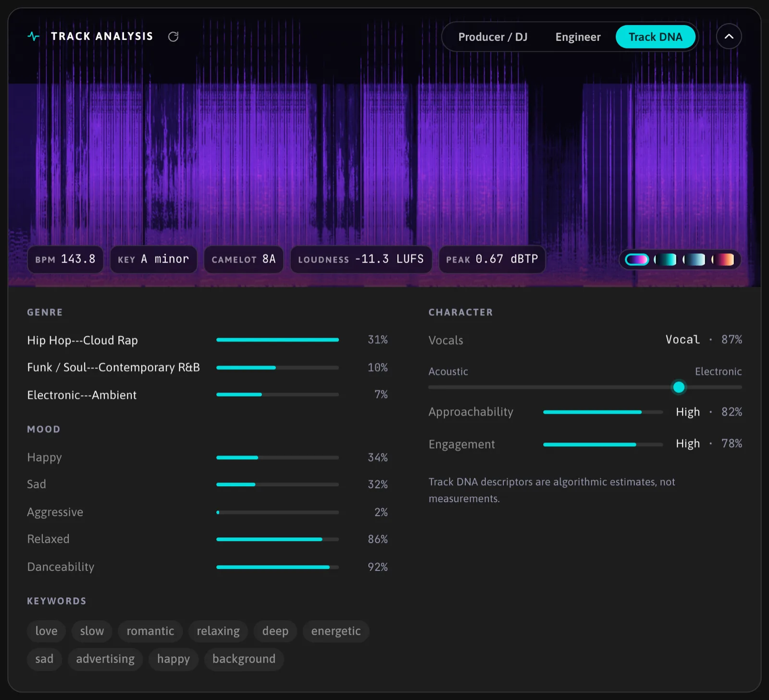The width and height of the screenshot is (769, 700).
Task: Click the 'Electronic---Ambient' genre label
Action: tap(82, 395)
